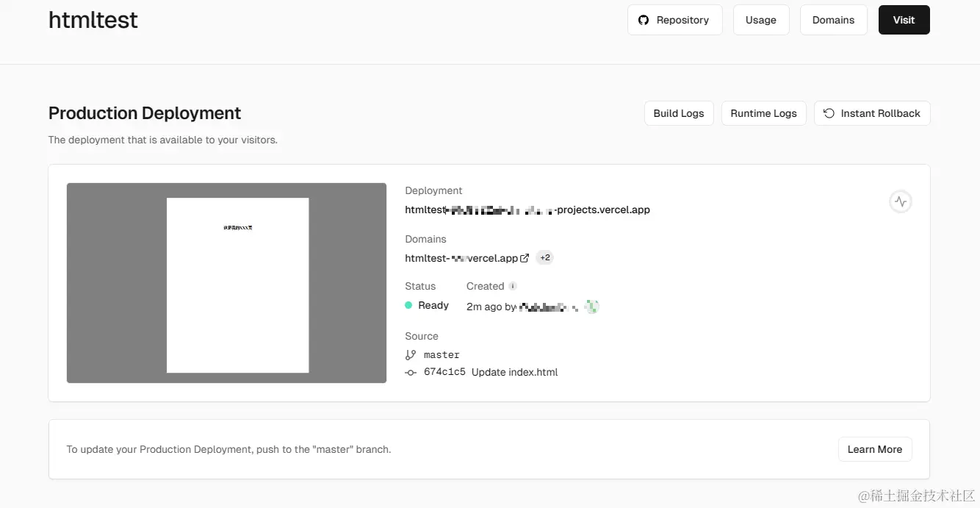The width and height of the screenshot is (980, 508).
Task: Click the commit icon beside 674c1c5
Action: pos(411,373)
